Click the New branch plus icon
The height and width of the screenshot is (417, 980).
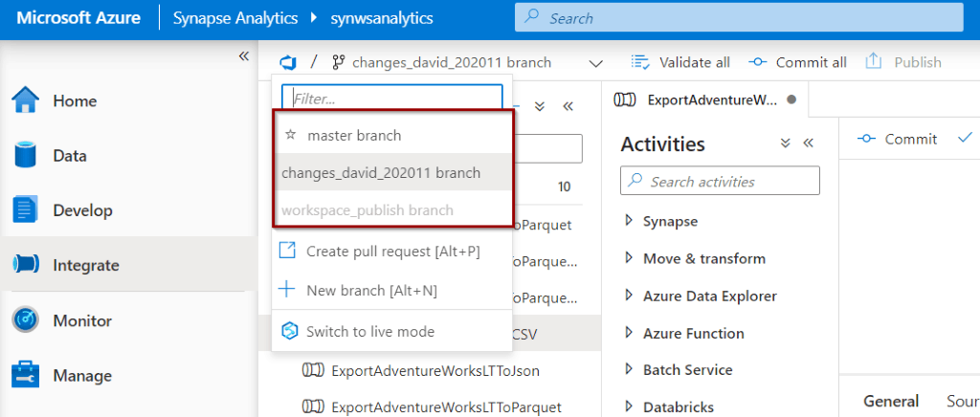click(x=286, y=291)
